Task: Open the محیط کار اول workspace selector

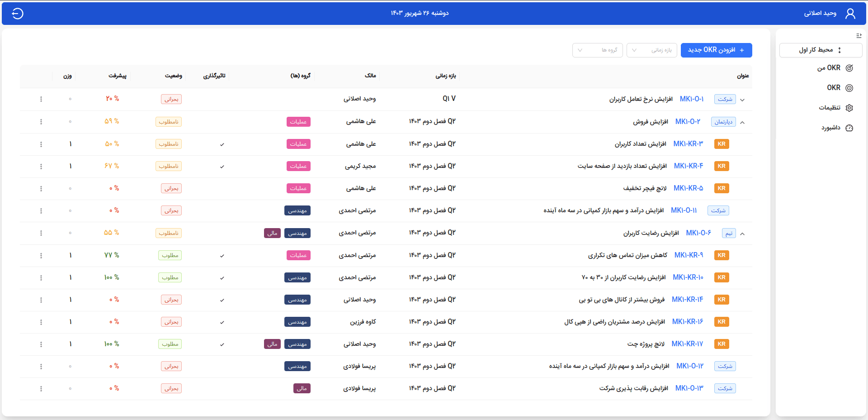Action: [x=821, y=50]
